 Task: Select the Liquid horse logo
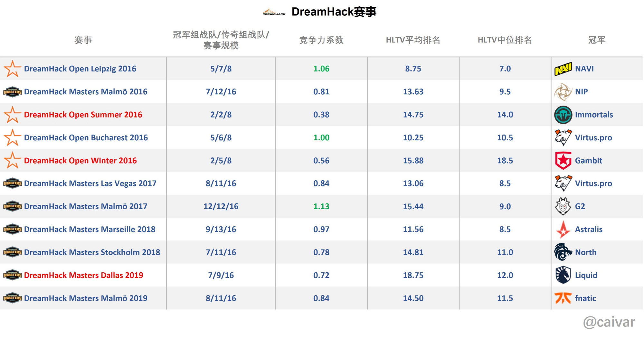(563, 275)
